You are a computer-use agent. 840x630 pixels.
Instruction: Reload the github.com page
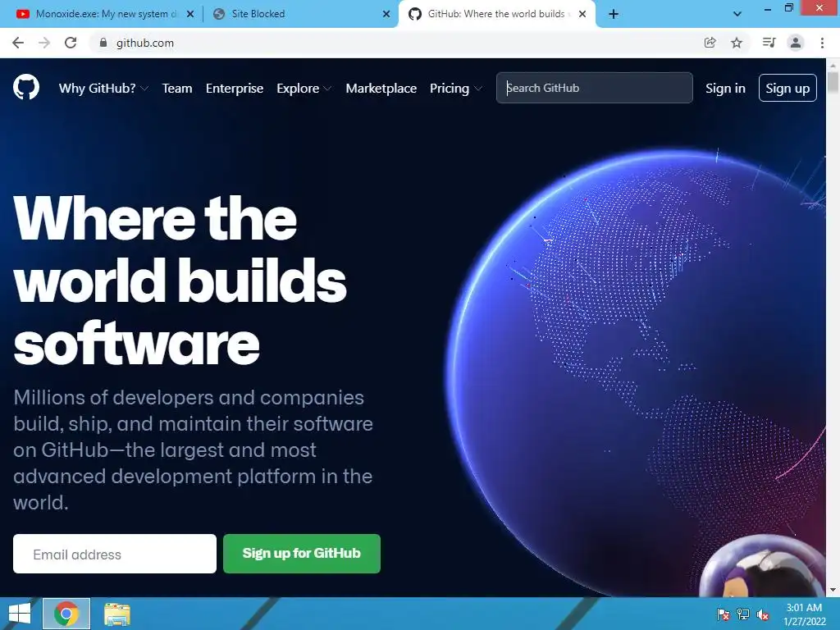point(71,43)
